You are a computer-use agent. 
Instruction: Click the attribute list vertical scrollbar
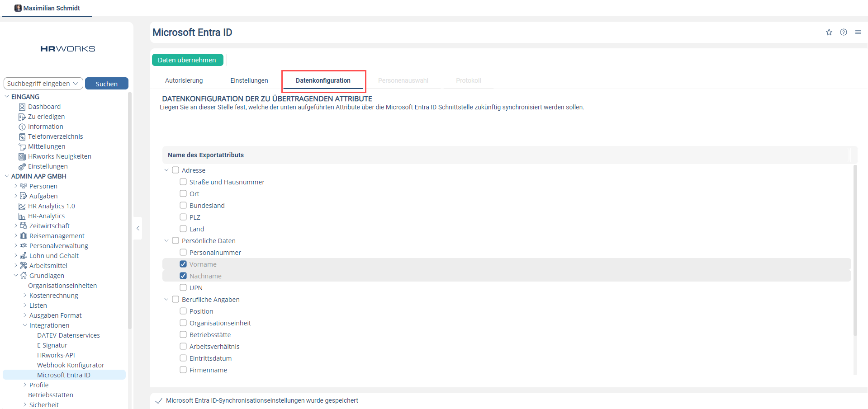[855, 250]
